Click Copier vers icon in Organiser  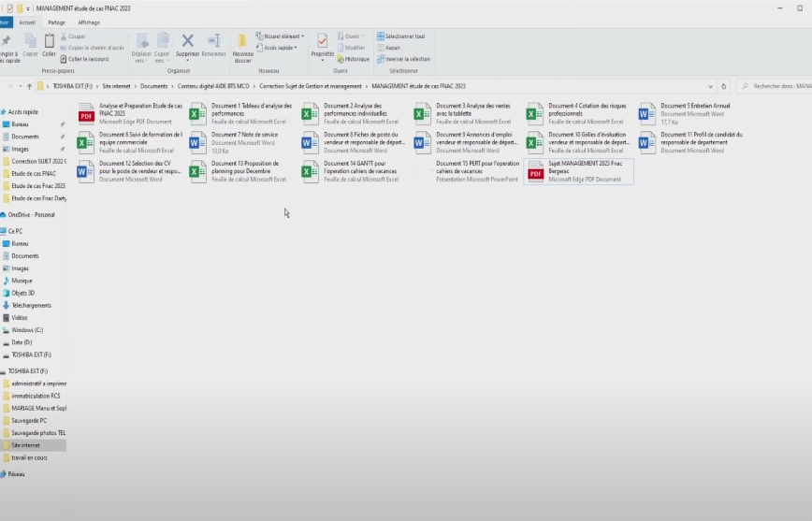162,40
